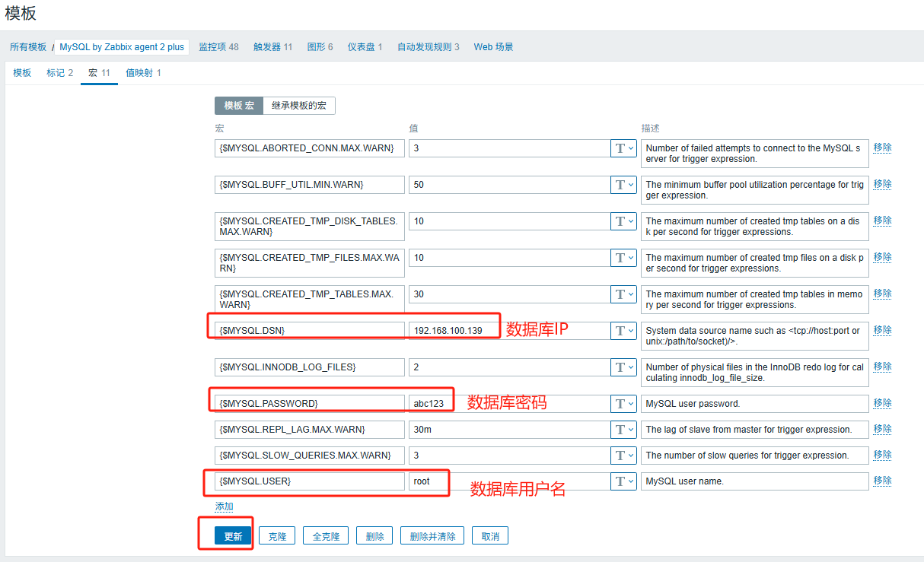This screenshot has height=562, width=924.
Task: Open the 模板 tab
Action: [22, 73]
